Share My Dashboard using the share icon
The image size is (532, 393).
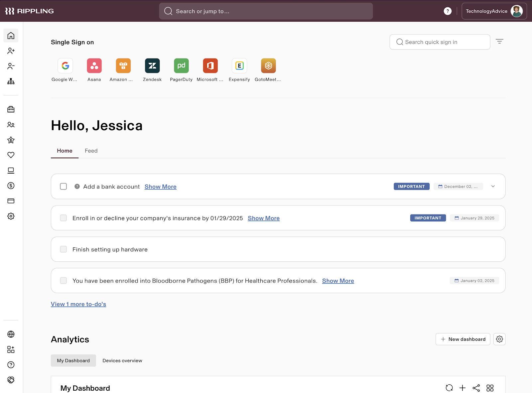[x=476, y=388]
